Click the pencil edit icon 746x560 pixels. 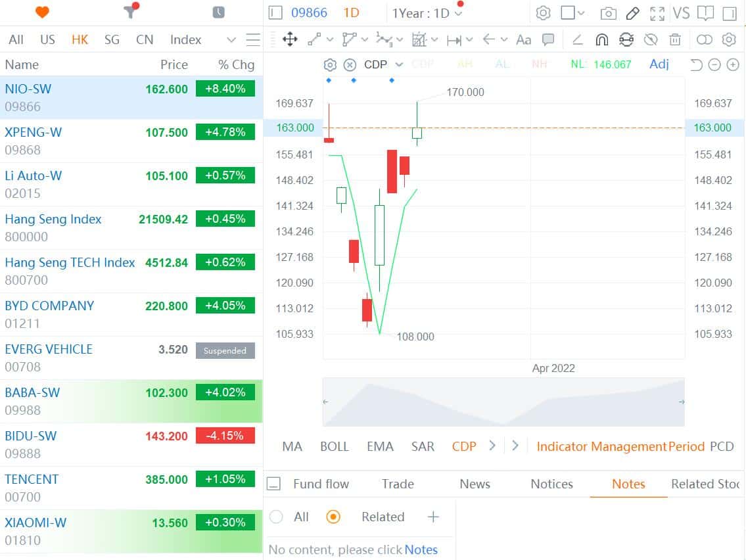click(x=632, y=12)
